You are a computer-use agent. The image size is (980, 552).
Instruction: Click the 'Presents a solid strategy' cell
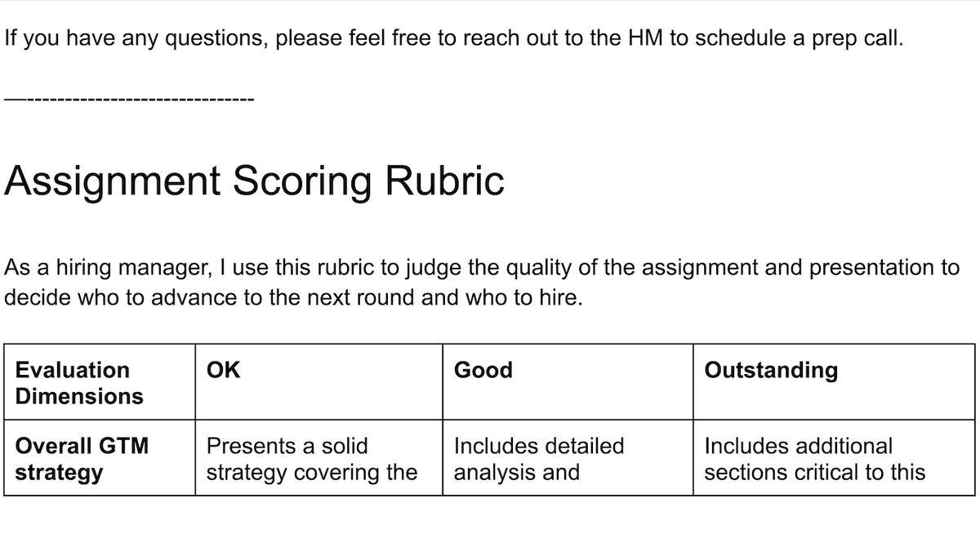[x=319, y=457]
